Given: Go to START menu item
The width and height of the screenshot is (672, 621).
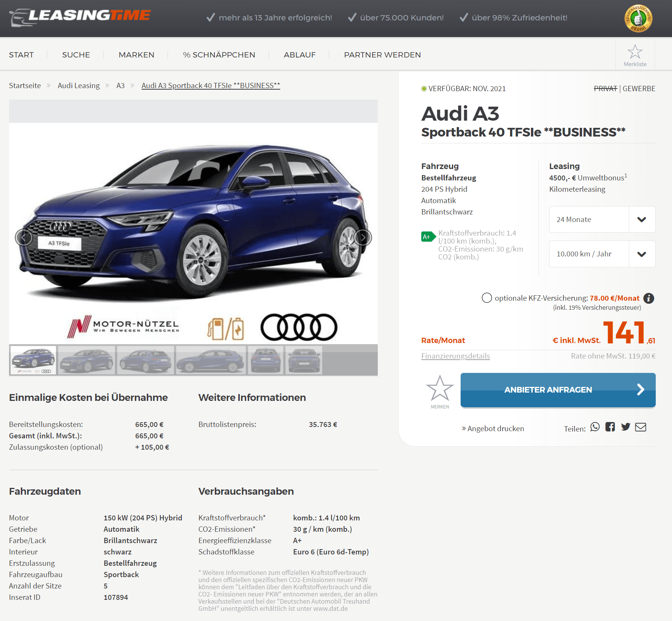Looking at the screenshot, I should point(22,55).
